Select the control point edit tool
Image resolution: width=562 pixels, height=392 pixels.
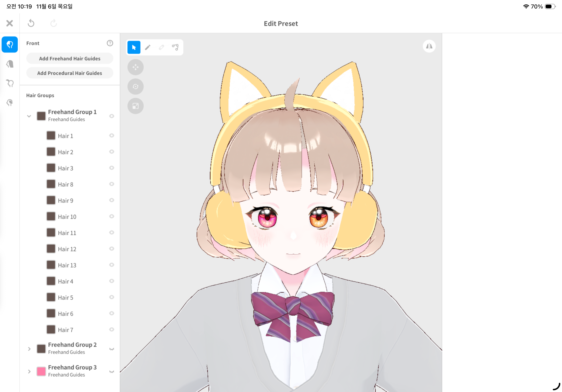[x=175, y=47]
